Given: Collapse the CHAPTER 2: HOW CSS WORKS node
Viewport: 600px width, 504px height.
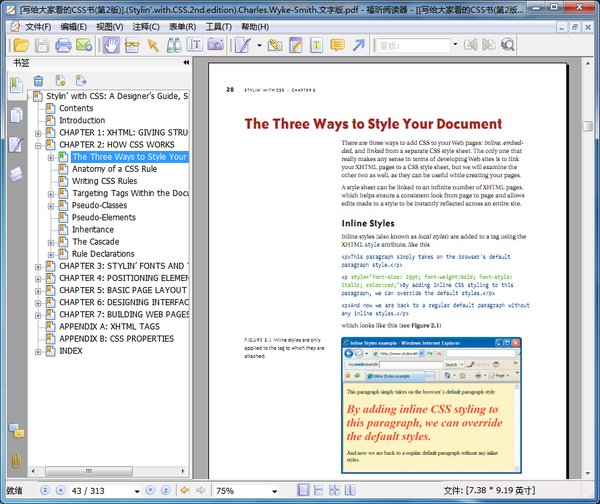Looking at the screenshot, I should 38,145.
